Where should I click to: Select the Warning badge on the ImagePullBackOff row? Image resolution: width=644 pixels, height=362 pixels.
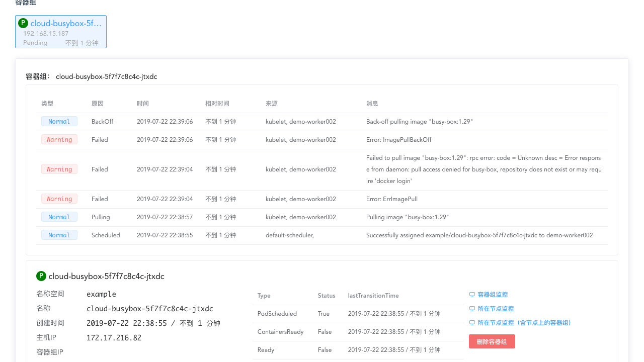59,139
